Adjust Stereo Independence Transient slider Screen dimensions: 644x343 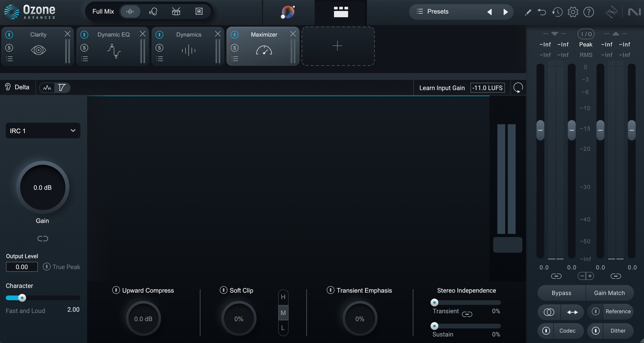tap(466, 303)
